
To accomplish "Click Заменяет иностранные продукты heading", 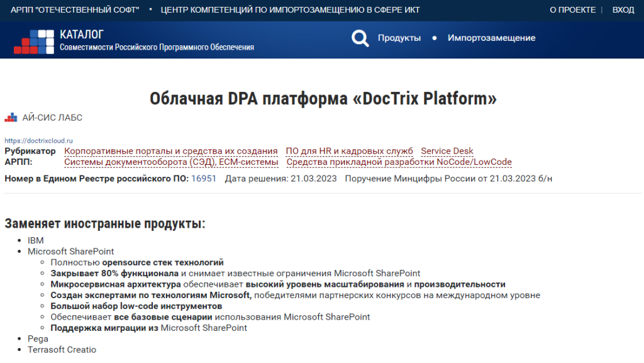I will (x=105, y=224).
